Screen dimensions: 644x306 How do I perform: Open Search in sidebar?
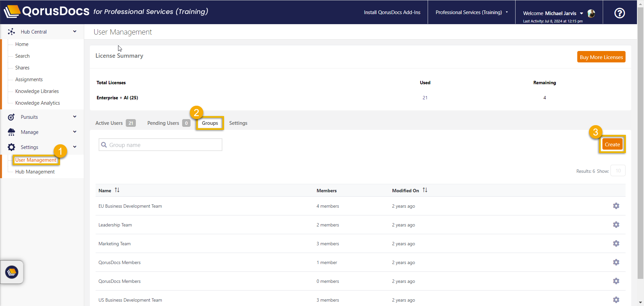coord(22,56)
